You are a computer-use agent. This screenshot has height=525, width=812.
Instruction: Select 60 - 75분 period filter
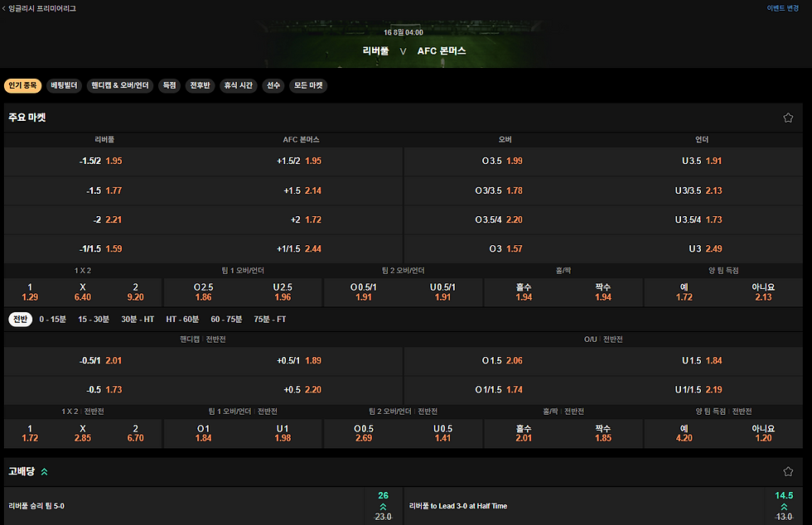[226, 319]
